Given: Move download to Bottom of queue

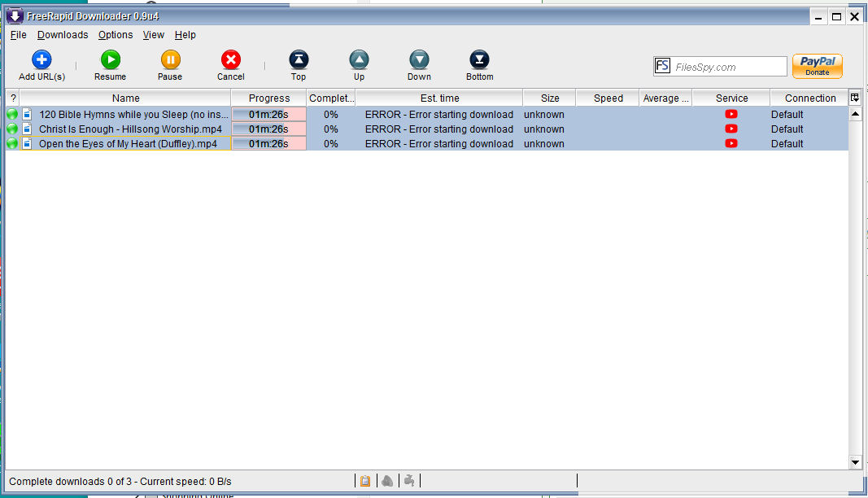Looking at the screenshot, I should point(479,60).
